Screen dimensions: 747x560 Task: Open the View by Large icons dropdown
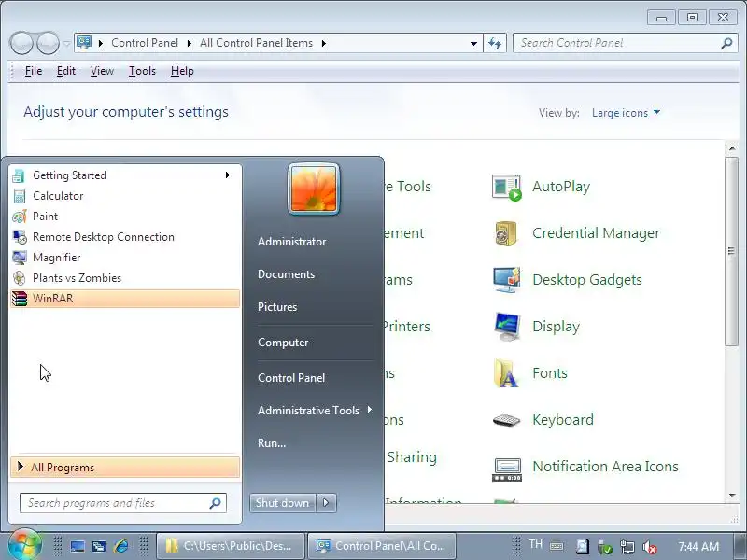click(x=626, y=113)
